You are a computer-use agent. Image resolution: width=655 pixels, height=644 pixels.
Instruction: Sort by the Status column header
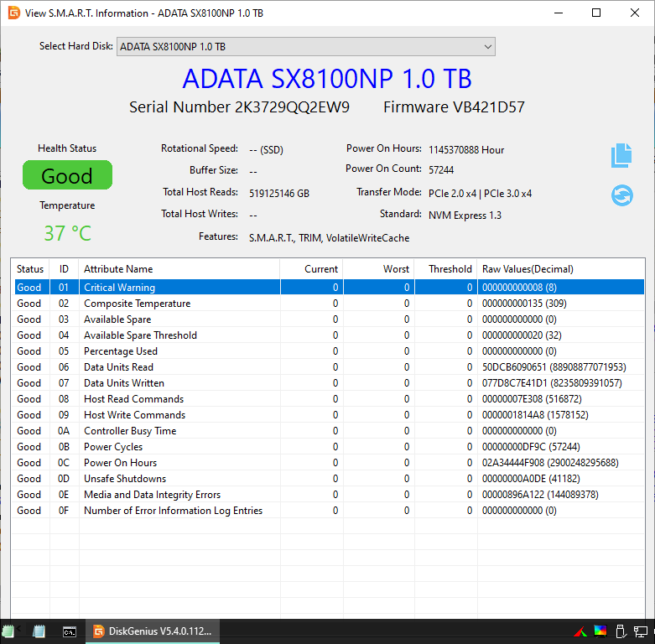point(30,269)
